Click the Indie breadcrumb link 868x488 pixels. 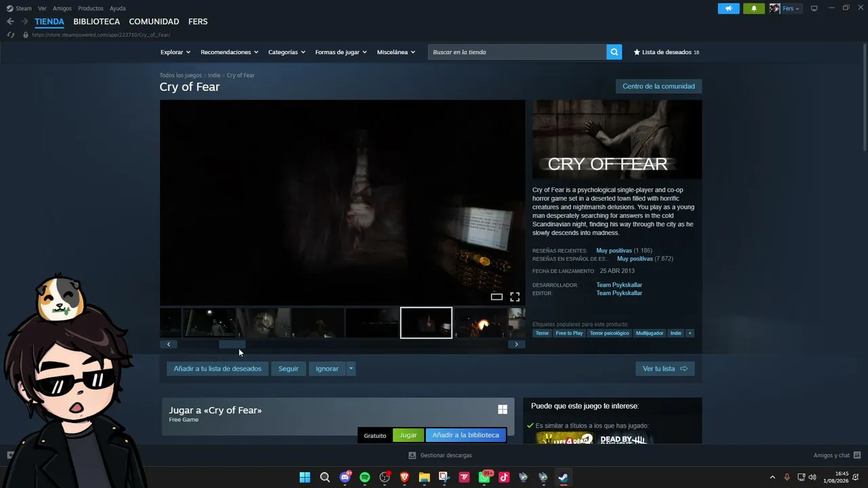tap(214, 75)
